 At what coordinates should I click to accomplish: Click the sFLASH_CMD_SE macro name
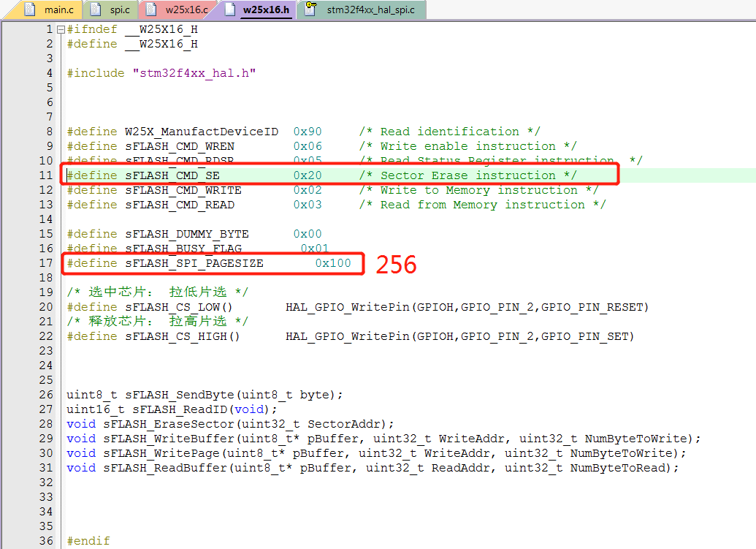tap(172, 175)
